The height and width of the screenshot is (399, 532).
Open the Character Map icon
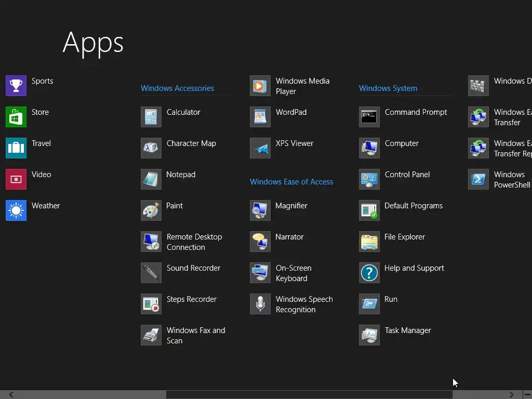(151, 148)
